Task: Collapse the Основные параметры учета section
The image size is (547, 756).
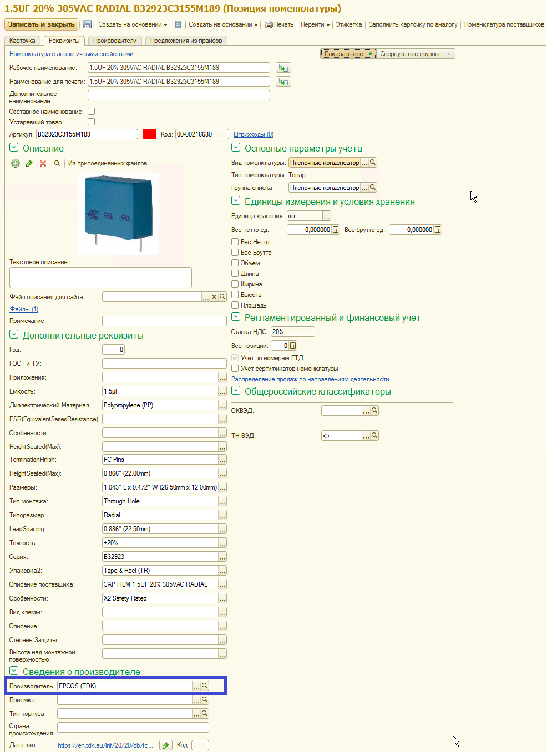Action: [x=236, y=148]
